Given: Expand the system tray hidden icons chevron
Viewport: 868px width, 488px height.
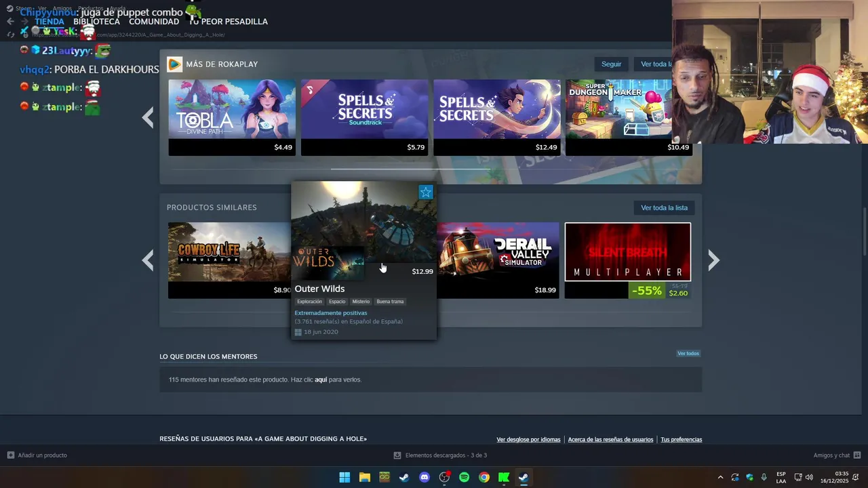Looking at the screenshot, I should (720, 477).
